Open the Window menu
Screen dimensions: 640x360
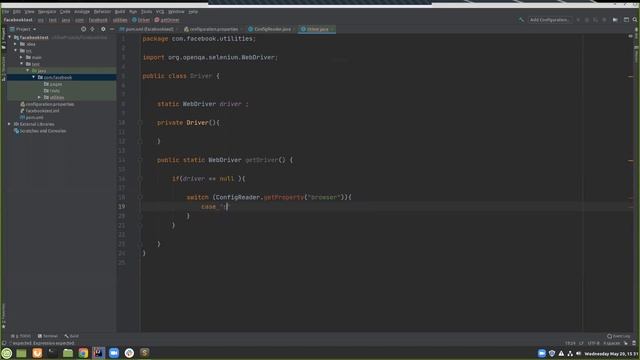click(x=176, y=11)
